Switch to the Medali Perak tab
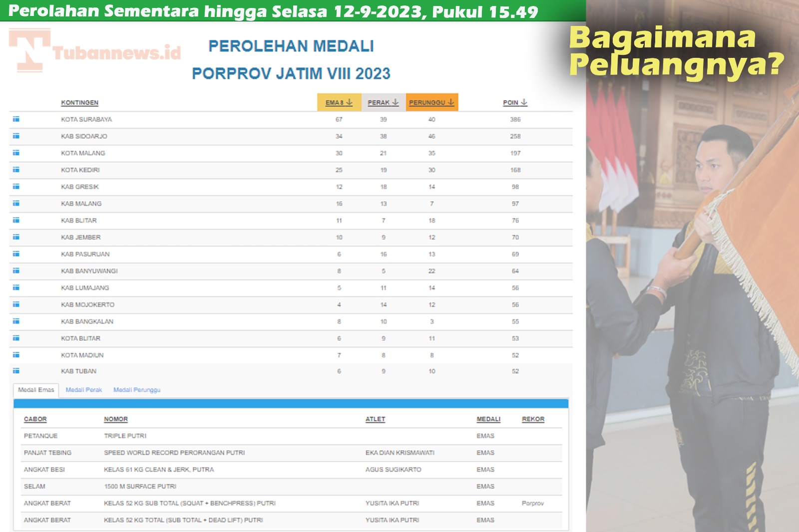Screen dimensions: 799x532 pyautogui.click(x=83, y=390)
